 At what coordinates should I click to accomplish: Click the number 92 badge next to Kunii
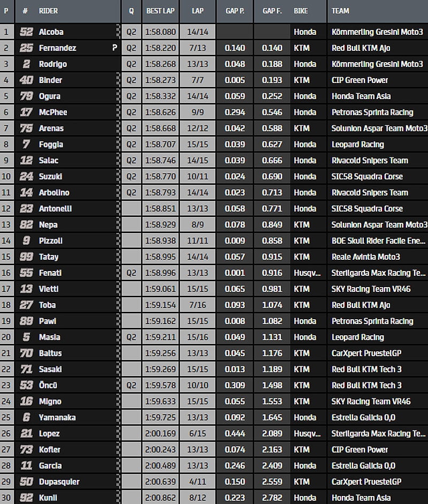pyautogui.click(x=26, y=498)
